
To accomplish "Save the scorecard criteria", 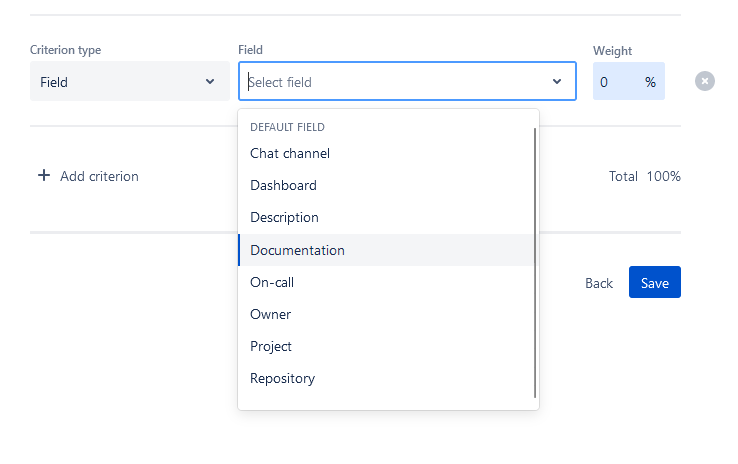I will point(654,283).
